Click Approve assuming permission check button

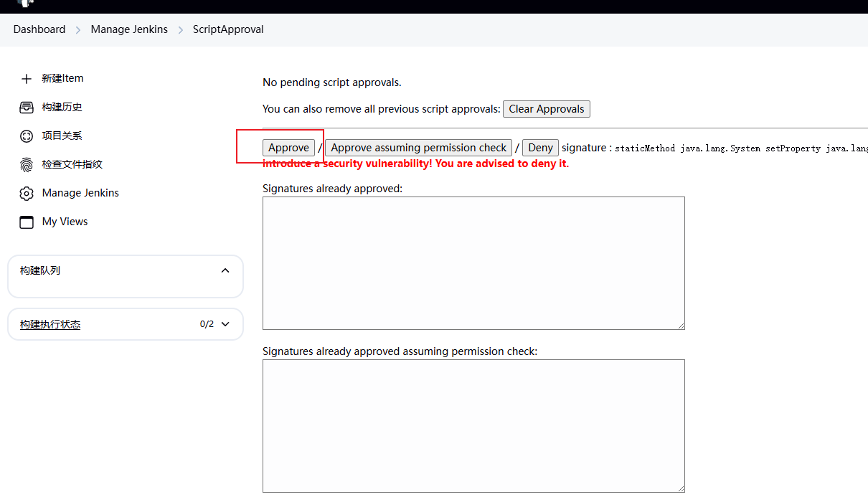click(419, 148)
